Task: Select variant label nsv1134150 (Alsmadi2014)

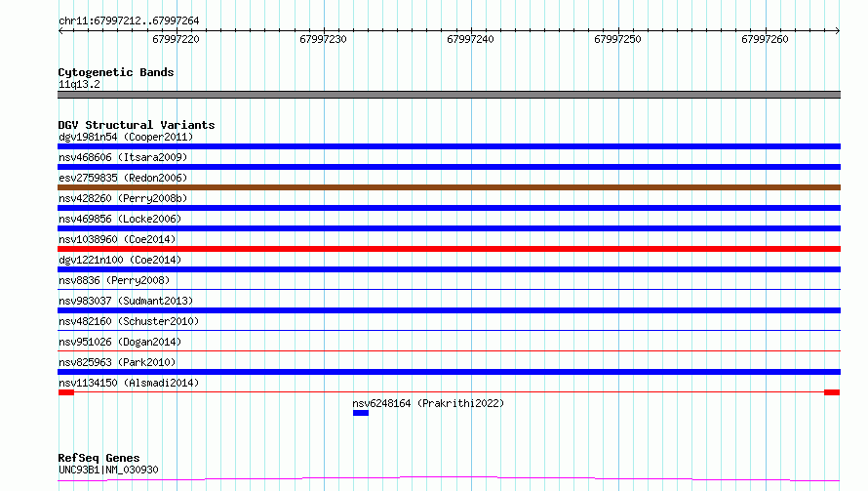Action: coord(129,383)
